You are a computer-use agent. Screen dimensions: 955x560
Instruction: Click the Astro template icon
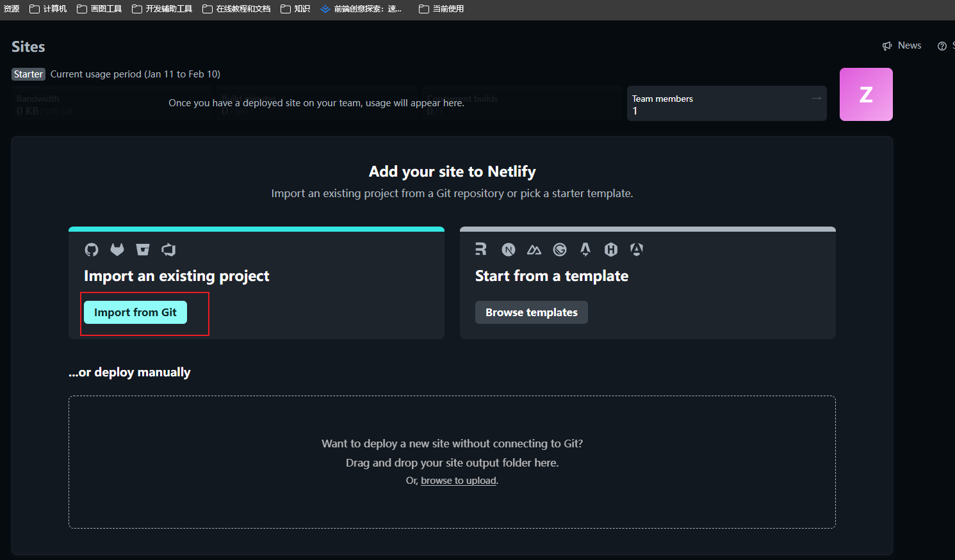coord(585,250)
